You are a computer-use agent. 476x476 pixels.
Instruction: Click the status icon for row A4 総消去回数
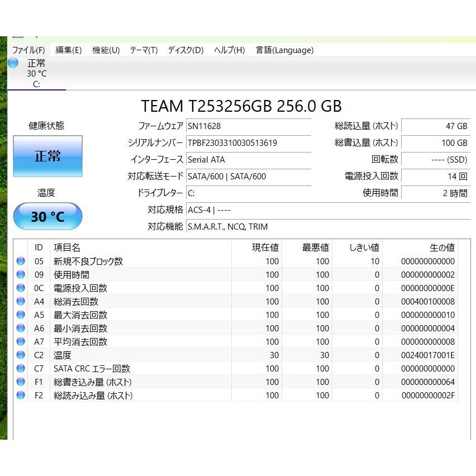21,301
